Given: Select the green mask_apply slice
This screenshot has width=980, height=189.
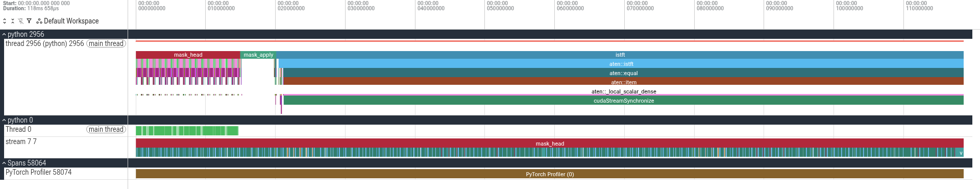Looking at the screenshot, I should coord(258,55).
